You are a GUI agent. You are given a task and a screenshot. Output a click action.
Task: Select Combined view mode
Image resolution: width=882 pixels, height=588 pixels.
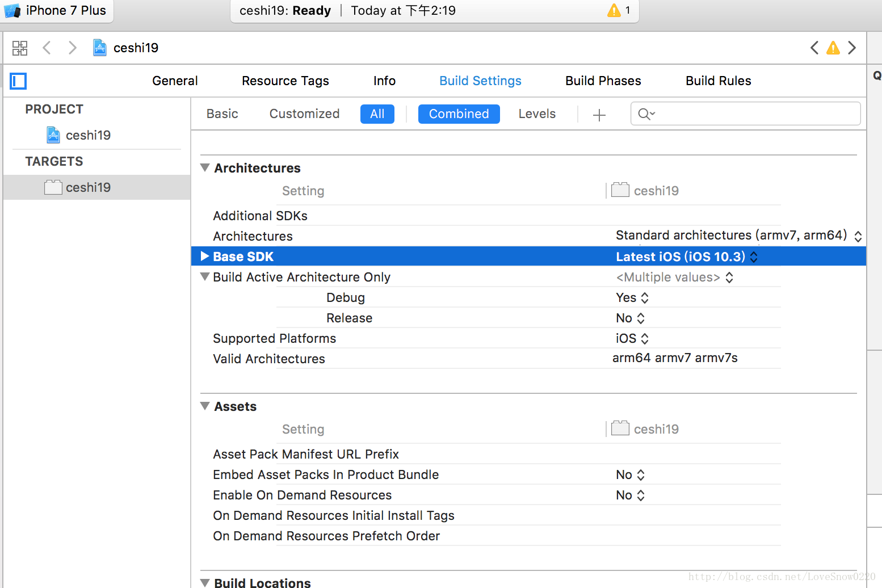click(459, 114)
